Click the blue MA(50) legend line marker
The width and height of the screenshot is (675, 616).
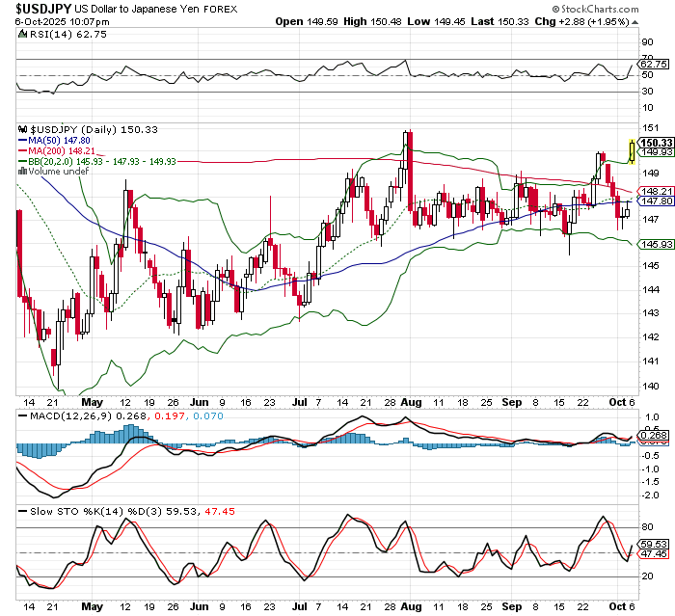click(x=25, y=140)
